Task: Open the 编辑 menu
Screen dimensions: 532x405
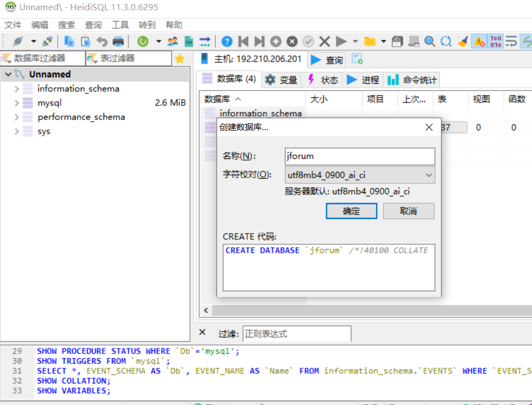Action: 40,25
